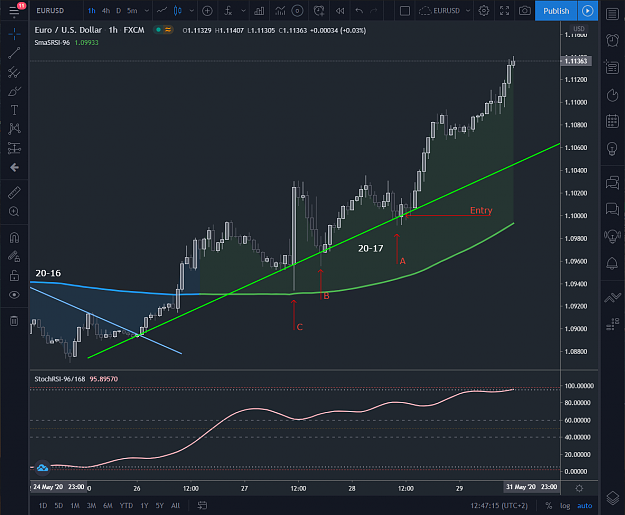Screen dimensions: 625x515
Task: Select the brush drawing tool
Action: [14, 91]
